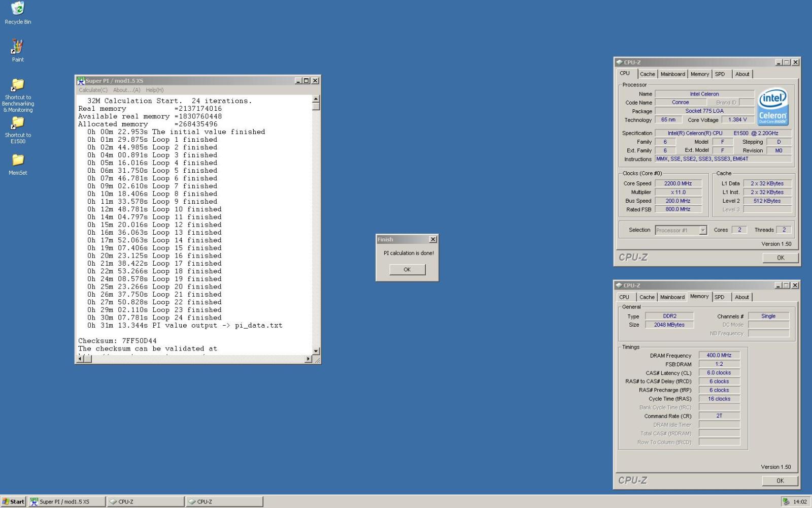Click the lower CPU-Z window title icon
The image size is (812, 508).
tap(619, 285)
